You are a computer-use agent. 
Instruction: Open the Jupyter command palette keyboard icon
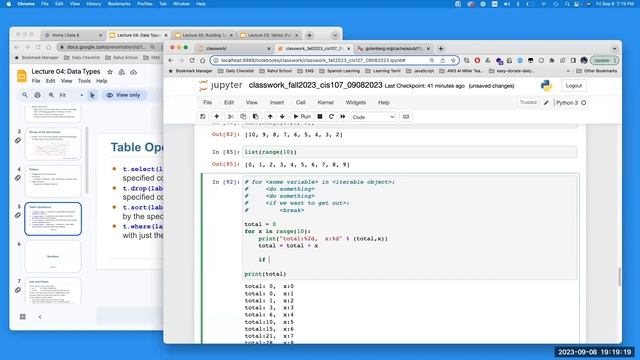click(x=406, y=117)
